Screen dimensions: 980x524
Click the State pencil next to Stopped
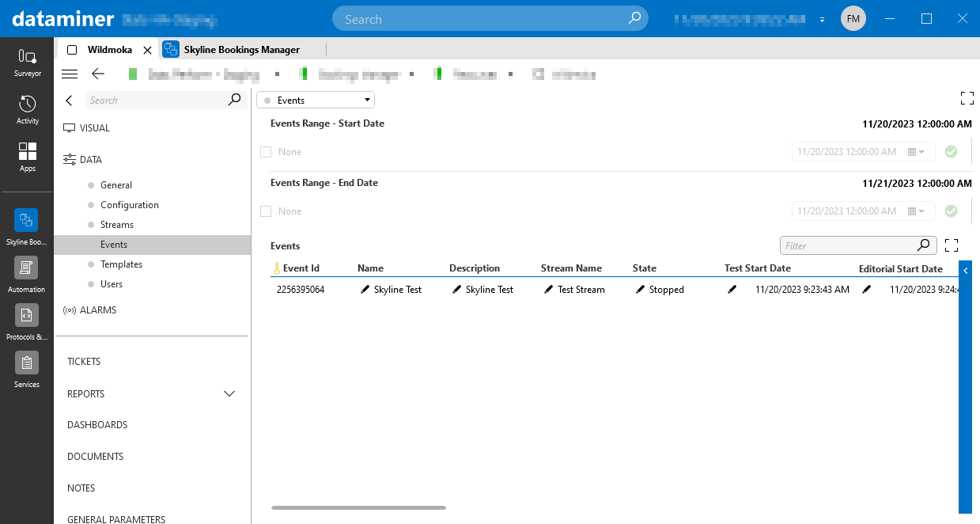640,290
